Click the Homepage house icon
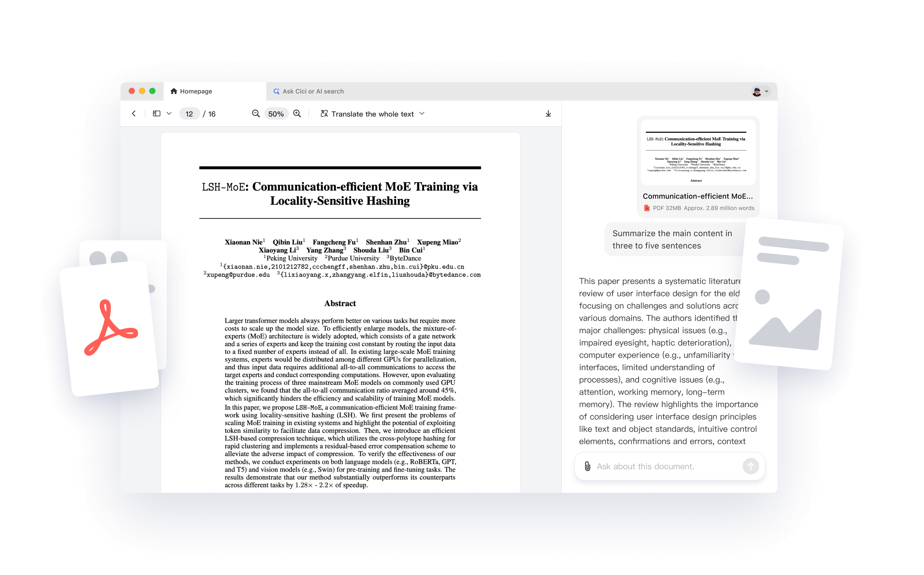Viewport: 924px width, 575px height. point(174,91)
